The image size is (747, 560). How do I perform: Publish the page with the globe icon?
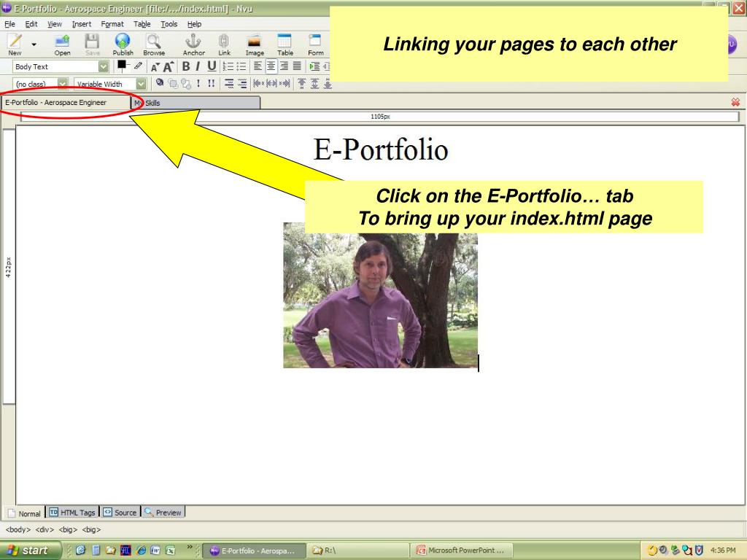pos(123,44)
